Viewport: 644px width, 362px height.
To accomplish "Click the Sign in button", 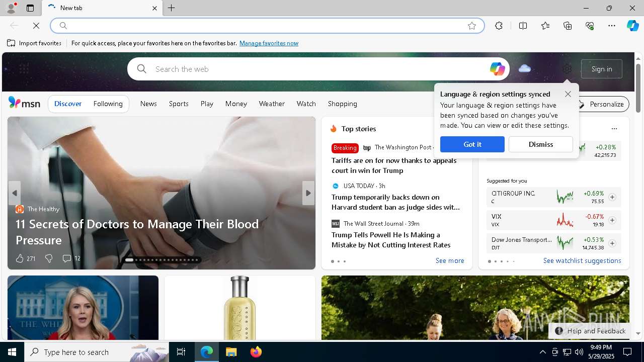I will [x=602, y=69].
